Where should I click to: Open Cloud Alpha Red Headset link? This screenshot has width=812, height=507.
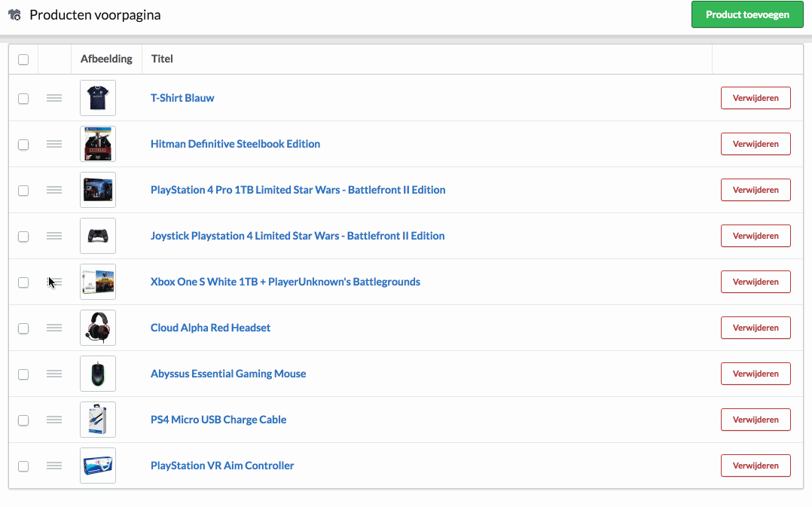(210, 328)
